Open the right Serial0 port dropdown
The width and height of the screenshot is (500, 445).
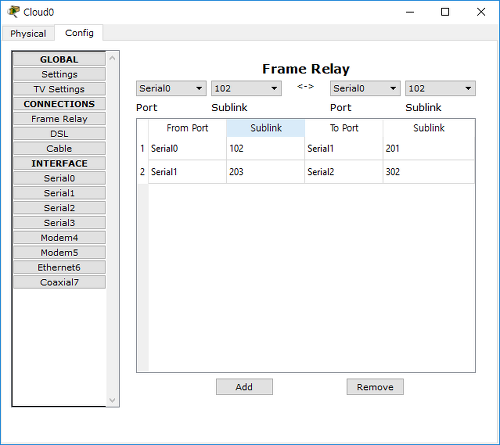(365, 88)
